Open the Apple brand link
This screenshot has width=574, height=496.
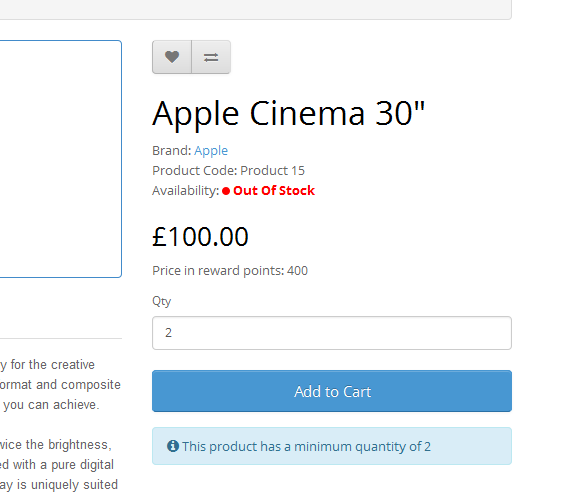(211, 150)
